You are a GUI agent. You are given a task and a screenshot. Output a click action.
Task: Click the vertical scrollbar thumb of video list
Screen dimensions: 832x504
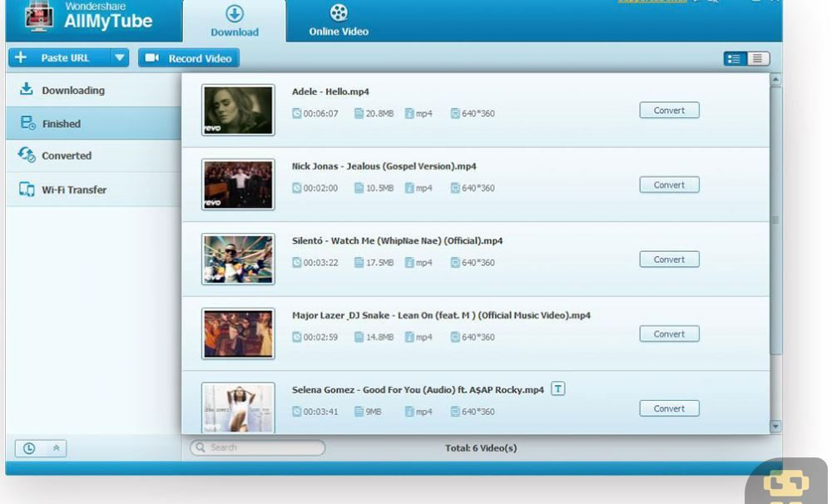pos(775,220)
